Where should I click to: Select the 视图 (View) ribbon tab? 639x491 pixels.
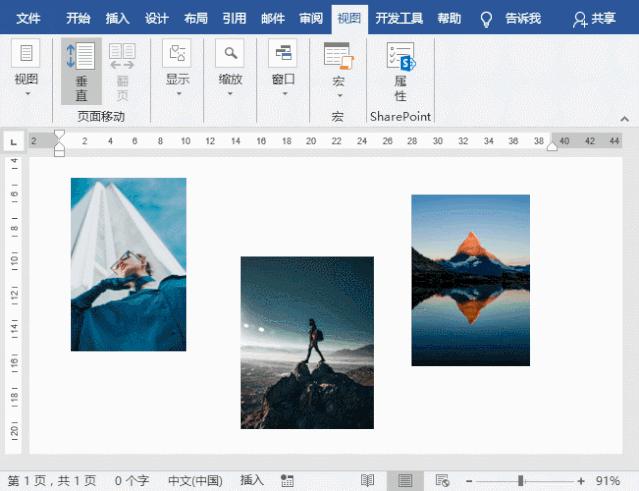coord(349,18)
